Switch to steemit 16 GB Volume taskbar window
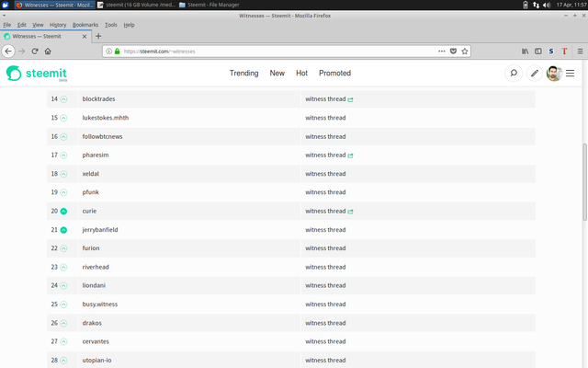The width and height of the screenshot is (588, 368). tap(137, 5)
